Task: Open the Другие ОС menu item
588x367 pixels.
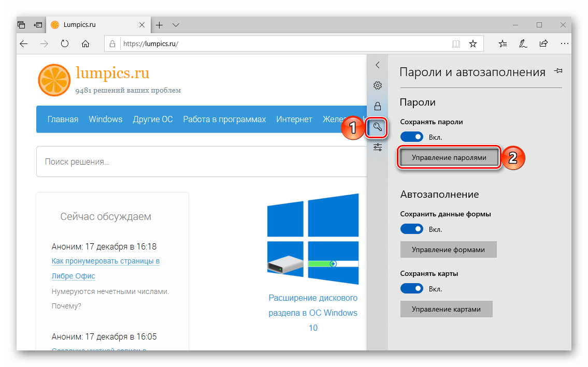Action: tap(153, 119)
